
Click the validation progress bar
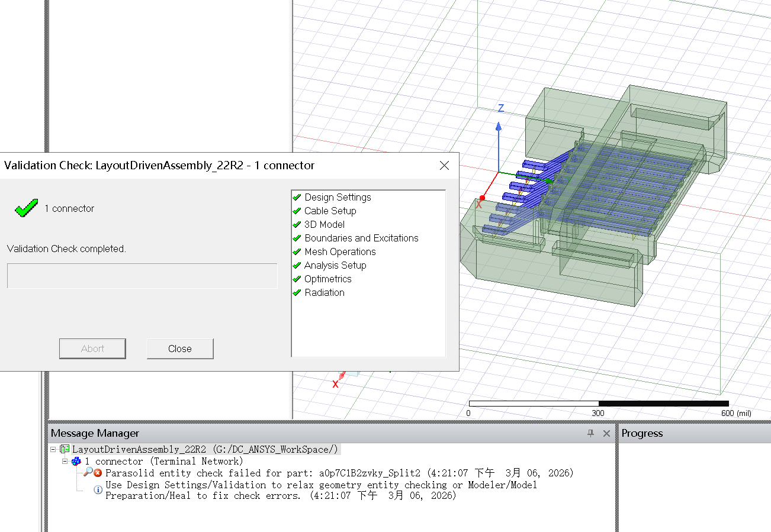pos(142,276)
